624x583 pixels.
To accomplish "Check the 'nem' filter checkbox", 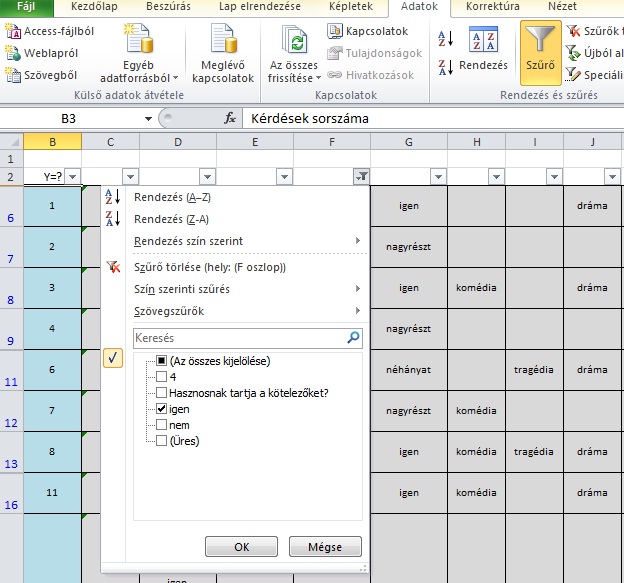I will [x=161, y=425].
